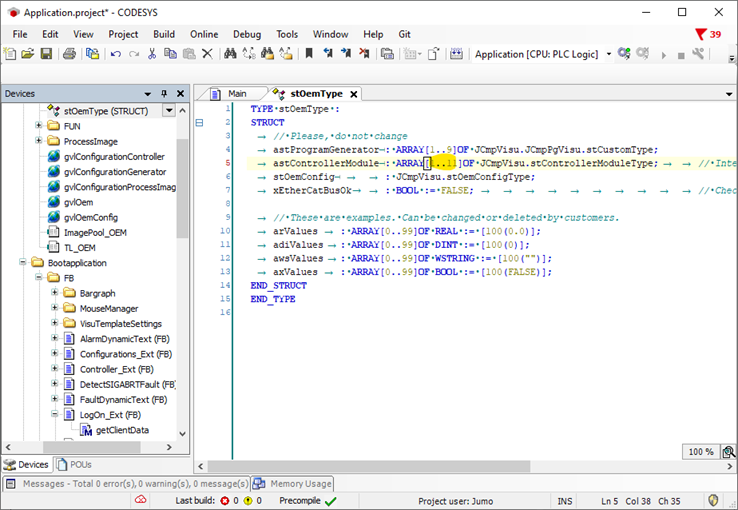This screenshot has height=510, width=738.
Task: Open the gvlOem global variable list
Action: (x=78, y=202)
